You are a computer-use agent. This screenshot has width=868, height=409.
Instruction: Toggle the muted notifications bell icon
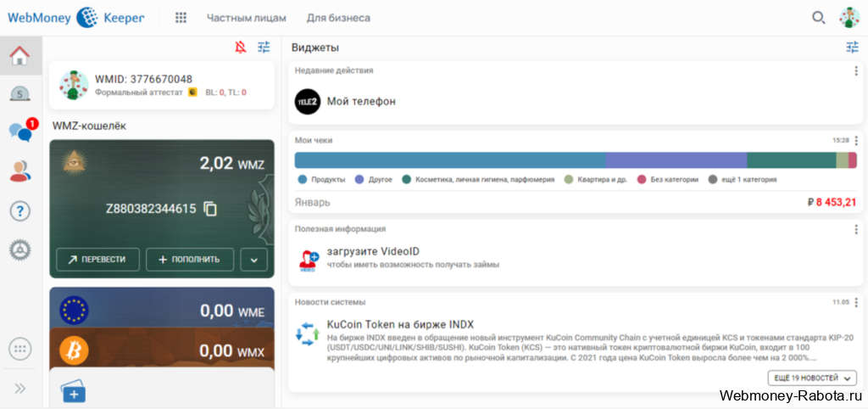[240, 48]
